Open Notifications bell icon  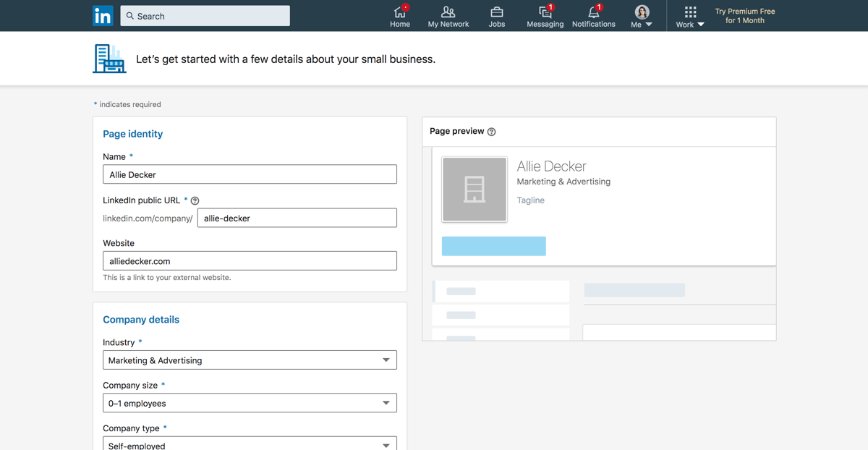(x=593, y=12)
